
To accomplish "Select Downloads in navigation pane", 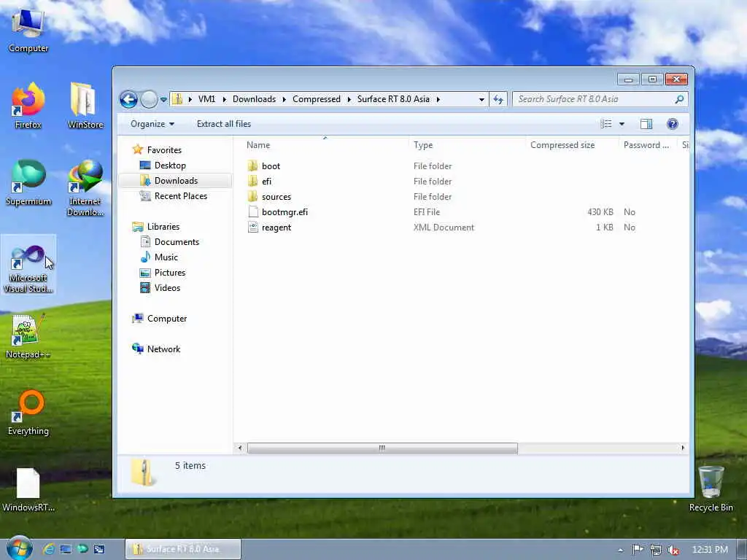I will (x=175, y=181).
